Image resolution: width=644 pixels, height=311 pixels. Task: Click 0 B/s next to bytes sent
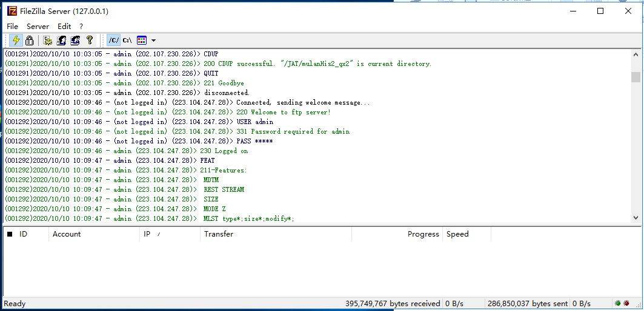coord(582,304)
